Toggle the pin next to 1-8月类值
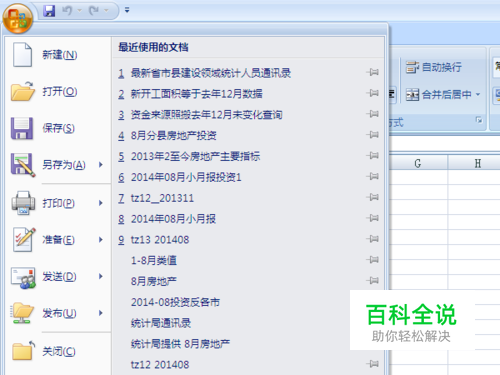 [x=373, y=259]
